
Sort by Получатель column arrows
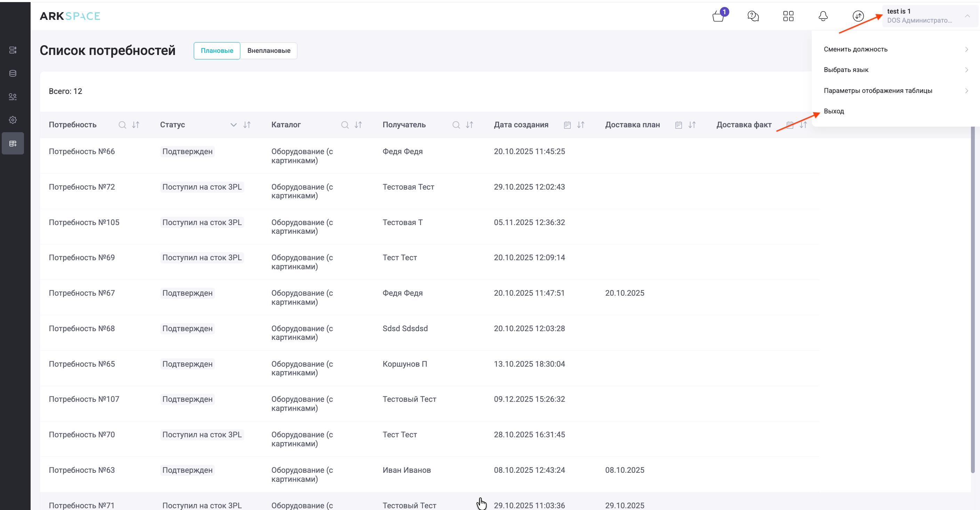pyautogui.click(x=469, y=125)
